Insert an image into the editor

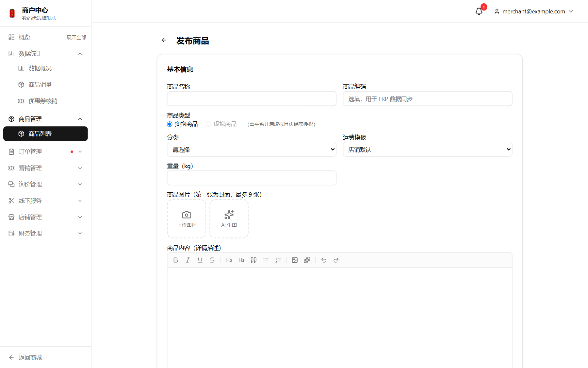[x=295, y=260]
